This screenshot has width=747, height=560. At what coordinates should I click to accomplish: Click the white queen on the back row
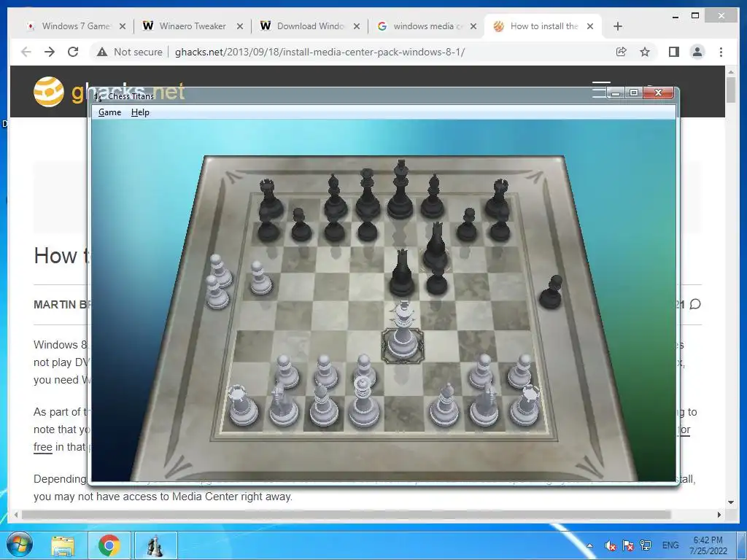click(x=364, y=402)
